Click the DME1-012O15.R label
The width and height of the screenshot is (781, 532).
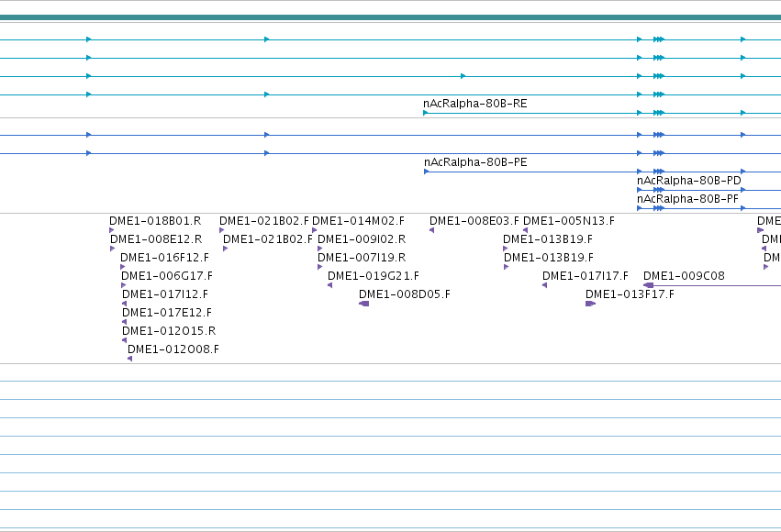169,331
